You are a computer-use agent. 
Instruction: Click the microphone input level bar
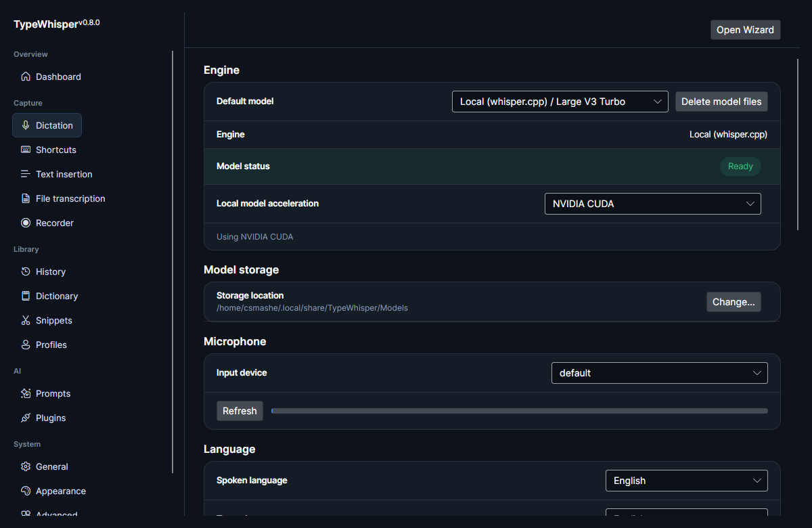(520, 411)
